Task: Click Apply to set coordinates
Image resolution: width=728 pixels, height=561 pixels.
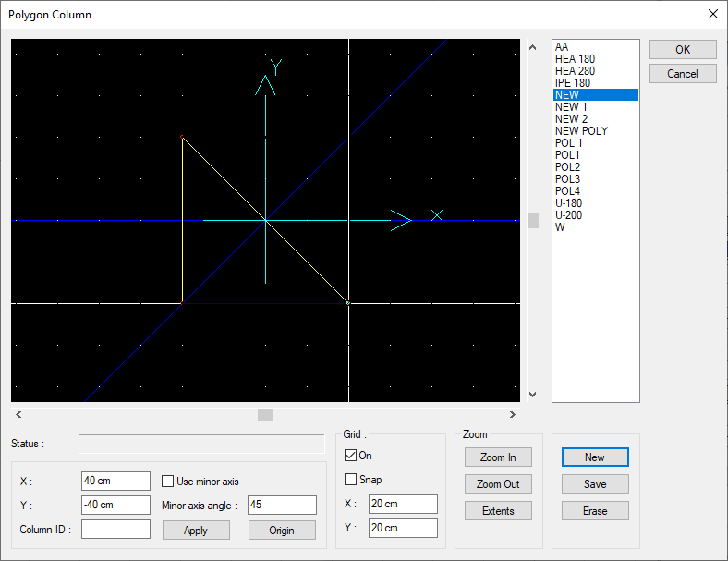Action: click(196, 531)
